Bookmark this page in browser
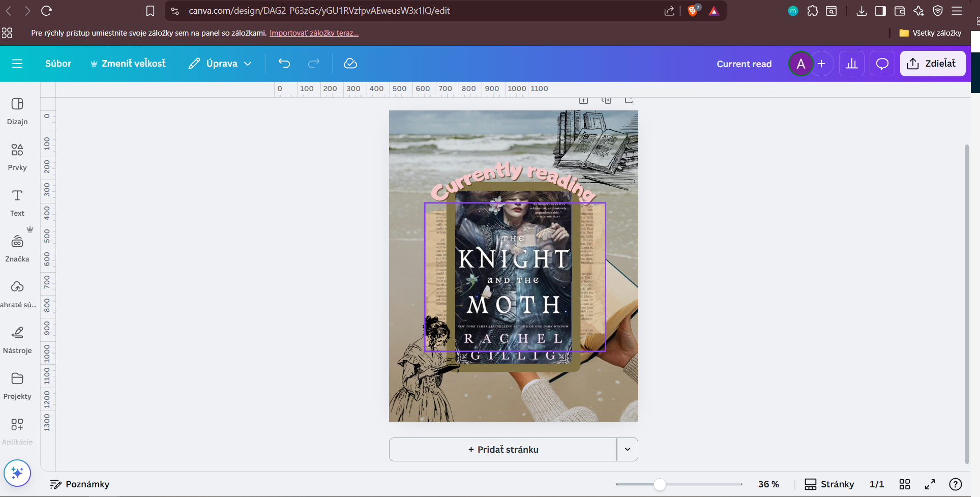 (150, 11)
